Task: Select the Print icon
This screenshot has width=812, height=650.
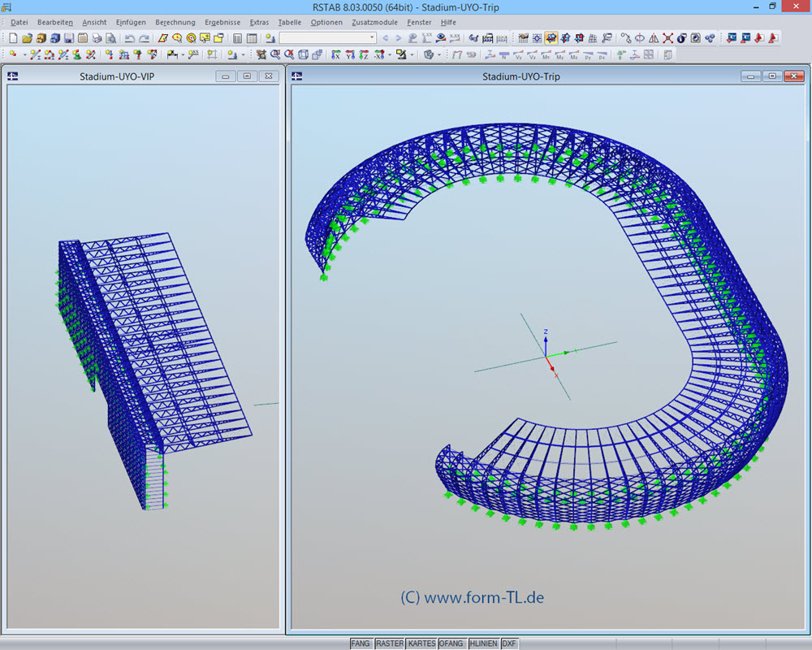Action: pos(97,38)
